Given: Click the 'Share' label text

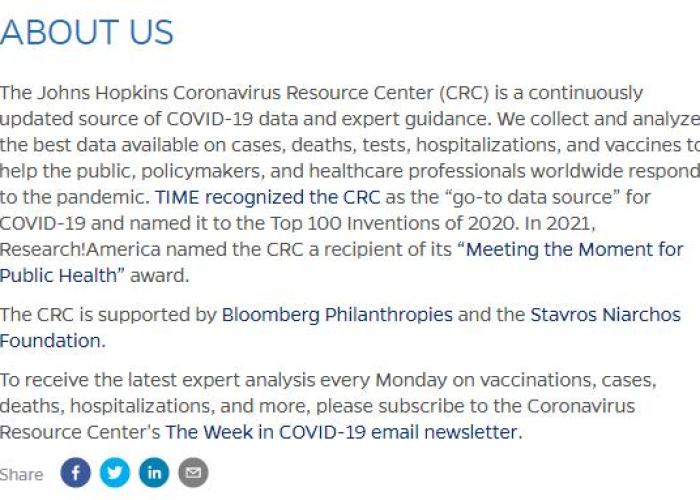Looking at the screenshot, I should click(x=21, y=475).
